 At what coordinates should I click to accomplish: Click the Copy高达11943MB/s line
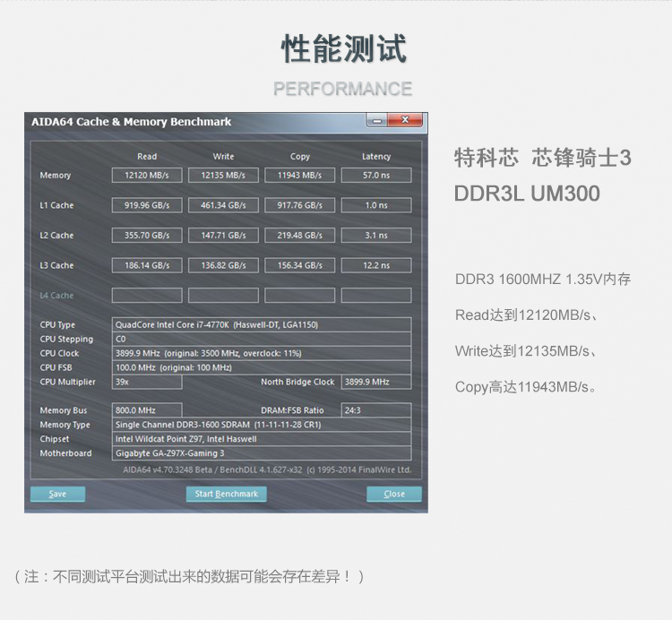(x=525, y=387)
